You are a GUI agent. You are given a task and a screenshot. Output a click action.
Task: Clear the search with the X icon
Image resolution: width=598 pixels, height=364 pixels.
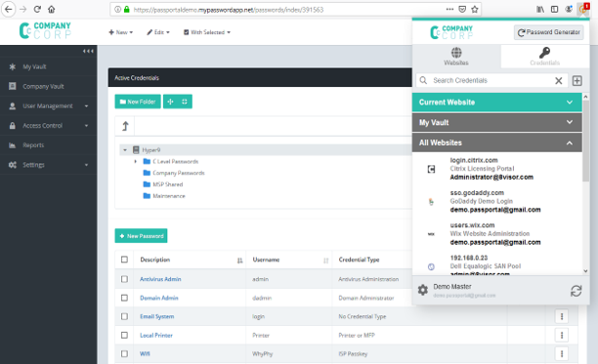pos(558,81)
